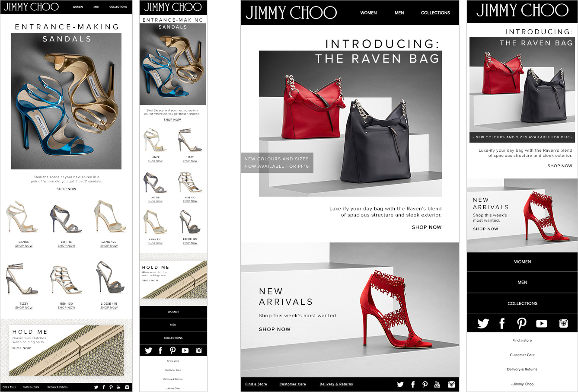Image resolution: width=578 pixels, height=392 pixels.
Task: Click REN 100 shoe image in mobile sandals email
Action: click(x=190, y=182)
